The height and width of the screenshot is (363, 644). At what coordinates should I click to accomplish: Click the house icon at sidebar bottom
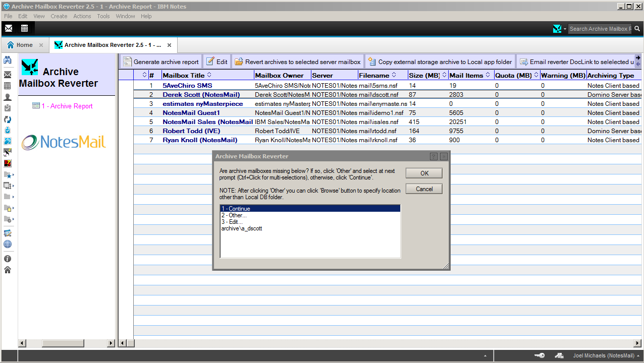8,270
